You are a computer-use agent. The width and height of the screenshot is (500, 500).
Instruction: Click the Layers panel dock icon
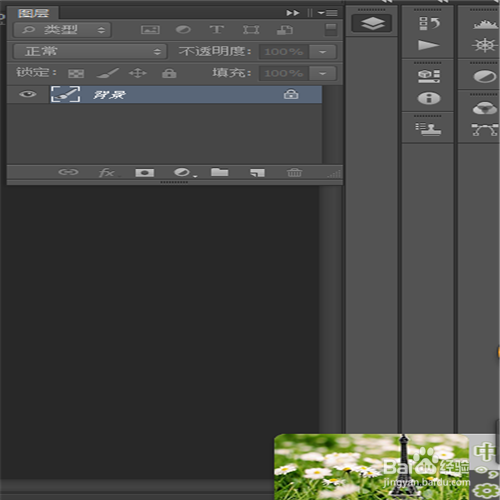[x=372, y=23]
